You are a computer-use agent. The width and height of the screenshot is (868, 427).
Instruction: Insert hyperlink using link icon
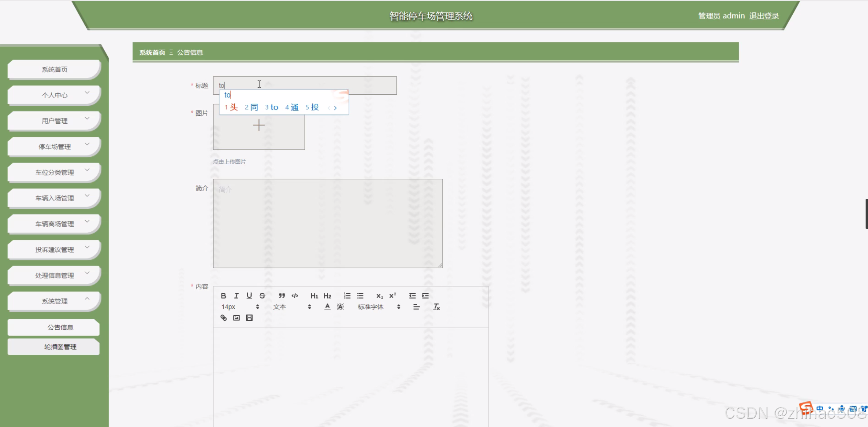point(223,317)
